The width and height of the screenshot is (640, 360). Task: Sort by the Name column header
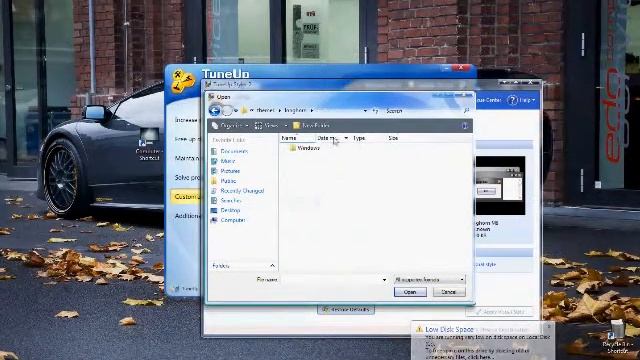tap(298, 138)
